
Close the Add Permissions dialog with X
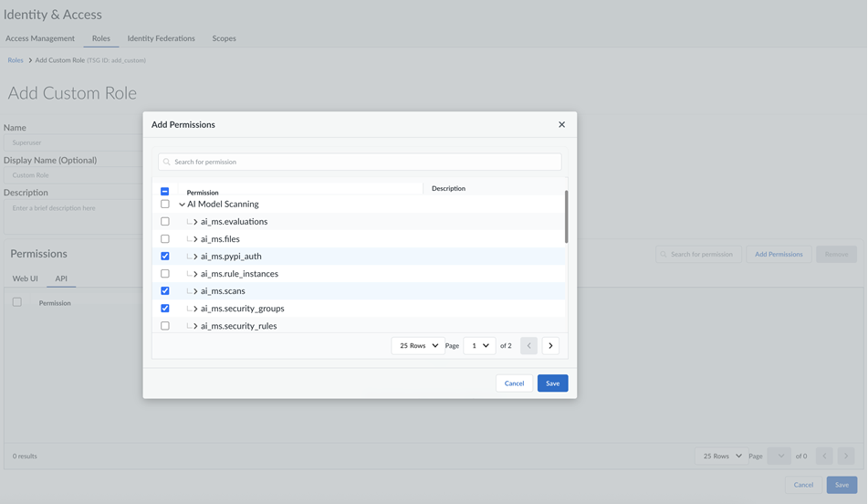[x=561, y=124]
